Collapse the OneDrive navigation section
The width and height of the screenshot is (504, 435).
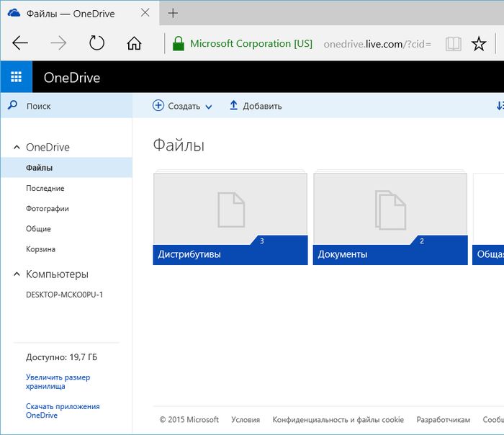click(x=17, y=148)
